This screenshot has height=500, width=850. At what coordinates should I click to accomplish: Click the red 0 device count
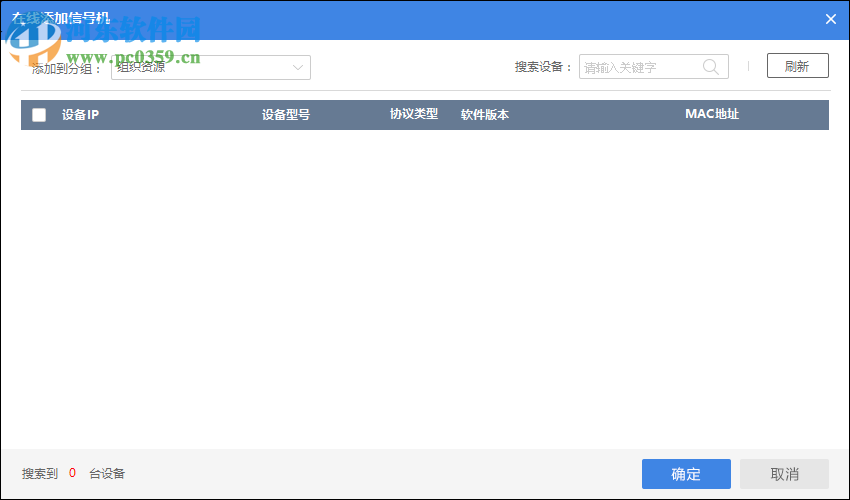click(x=72, y=473)
